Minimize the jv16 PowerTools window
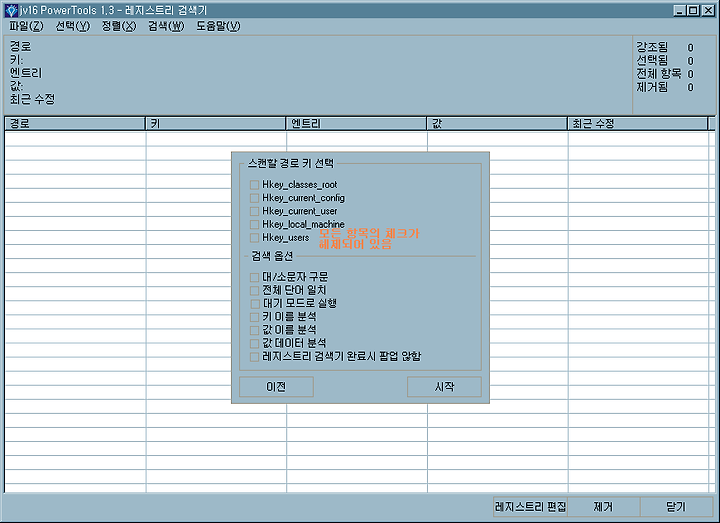720x523 pixels. tap(680, 10)
